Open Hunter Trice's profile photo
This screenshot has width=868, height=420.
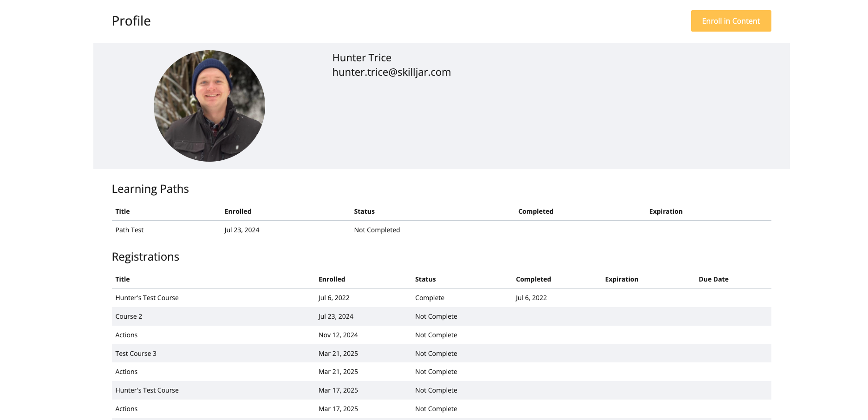(209, 106)
